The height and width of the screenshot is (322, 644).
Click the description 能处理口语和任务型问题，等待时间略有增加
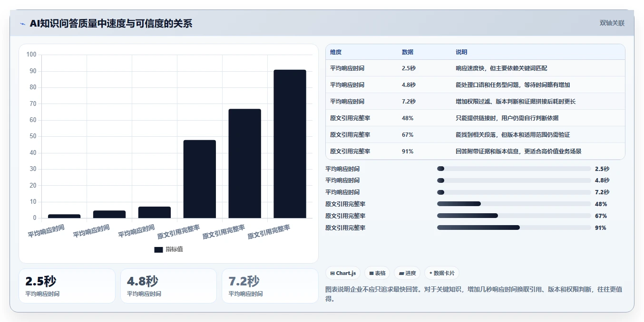[x=513, y=85]
